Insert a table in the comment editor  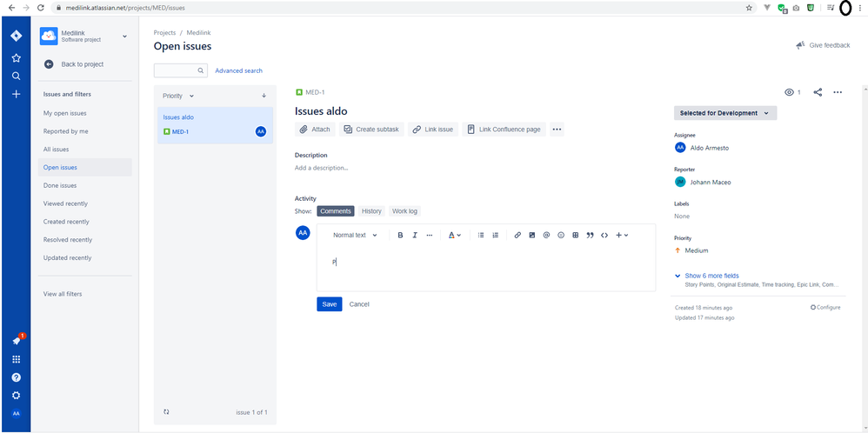pyautogui.click(x=575, y=235)
